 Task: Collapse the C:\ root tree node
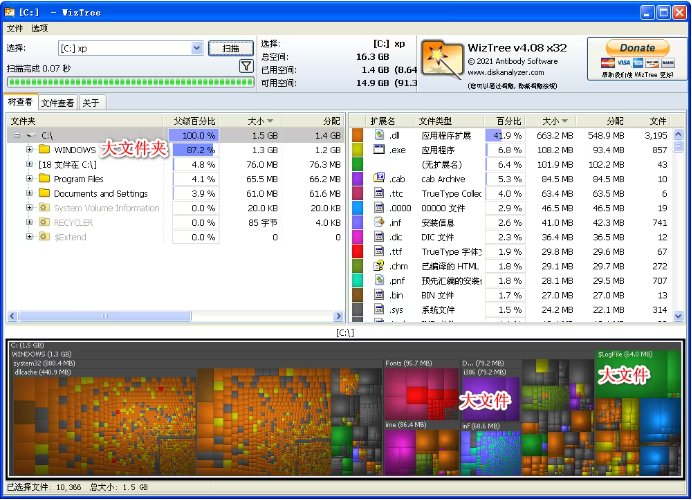click(17, 135)
